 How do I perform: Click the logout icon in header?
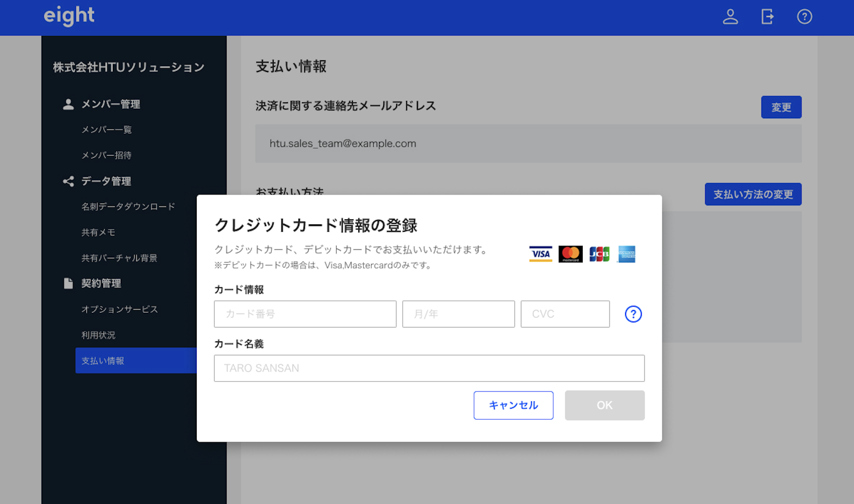767,17
